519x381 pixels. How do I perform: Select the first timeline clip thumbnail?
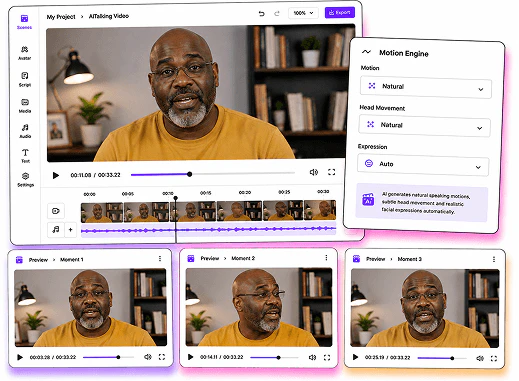click(102, 212)
